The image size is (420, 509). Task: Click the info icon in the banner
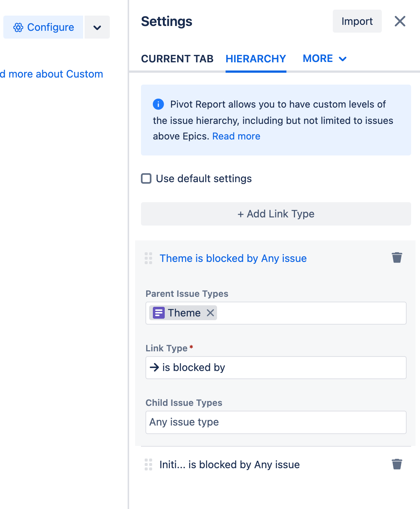tap(158, 104)
